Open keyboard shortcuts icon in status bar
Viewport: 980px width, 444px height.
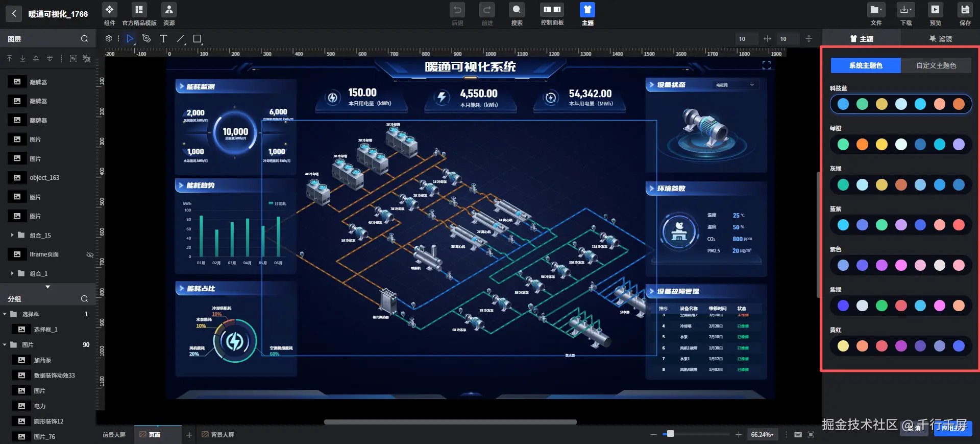point(798,435)
